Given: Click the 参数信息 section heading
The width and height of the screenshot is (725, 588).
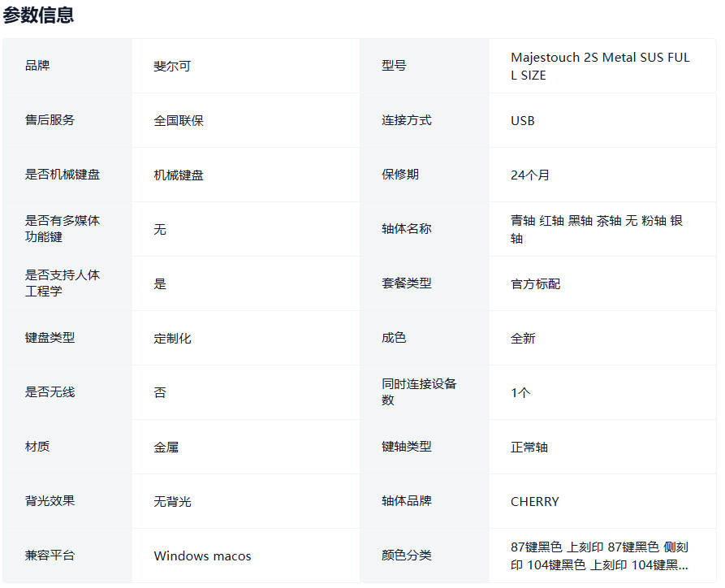Looking at the screenshot, I should [38, 15].
